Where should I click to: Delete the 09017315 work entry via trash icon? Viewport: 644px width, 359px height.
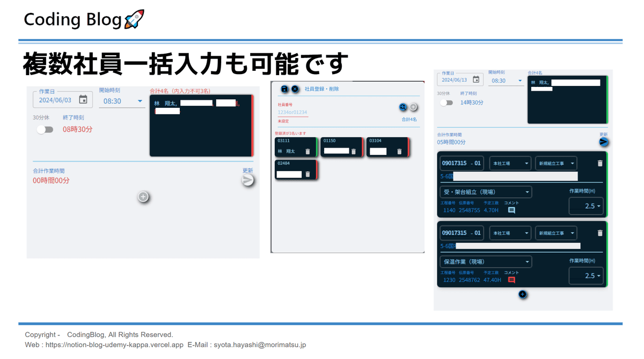coord(601,163)
